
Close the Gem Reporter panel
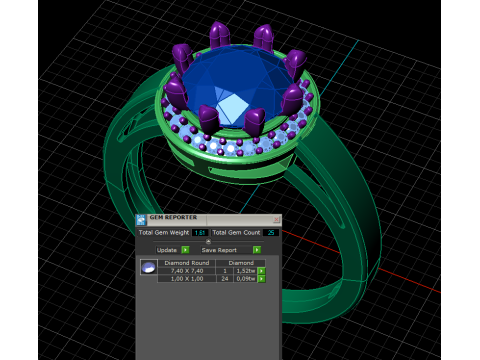point(276,219)
